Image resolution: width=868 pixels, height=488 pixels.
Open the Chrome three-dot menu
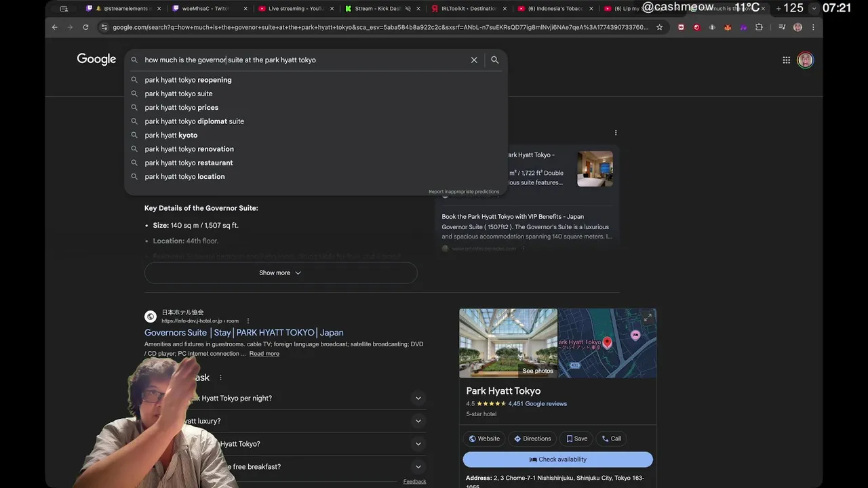tap(812, 27)
